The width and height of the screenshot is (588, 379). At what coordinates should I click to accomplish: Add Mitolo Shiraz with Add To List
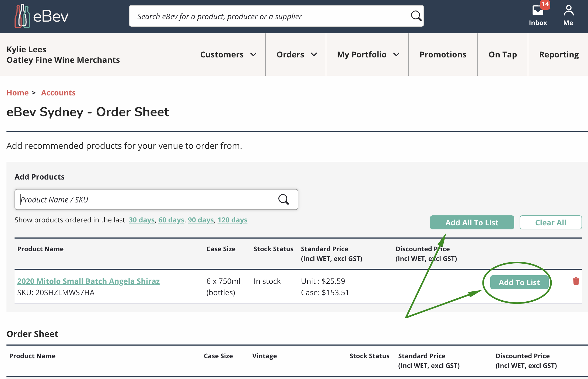pos(519,282)
